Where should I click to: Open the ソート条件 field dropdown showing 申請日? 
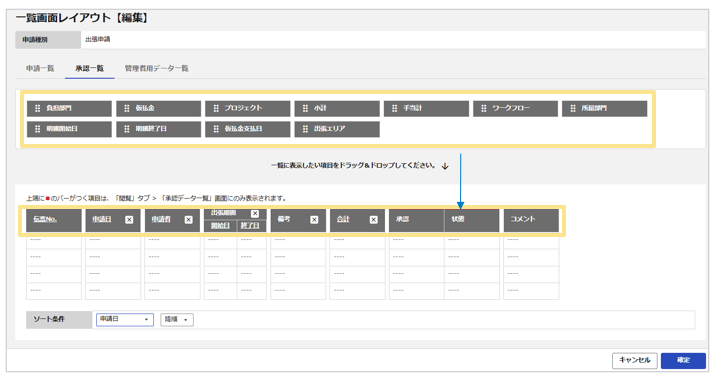tap(125, 319)
